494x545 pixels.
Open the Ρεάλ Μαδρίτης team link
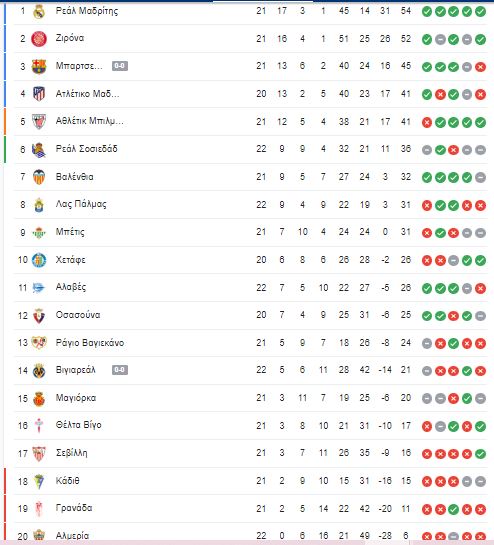click(x=87, y=11)
